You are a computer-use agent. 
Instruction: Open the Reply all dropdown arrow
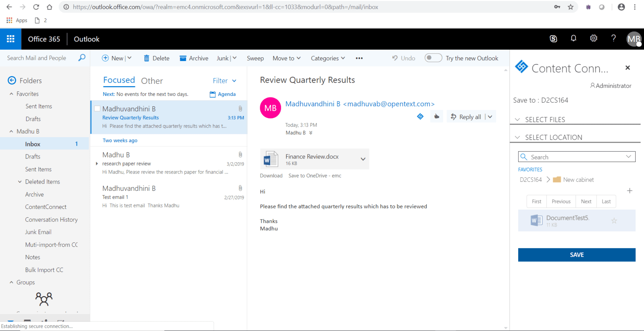[x=490, y=116]
